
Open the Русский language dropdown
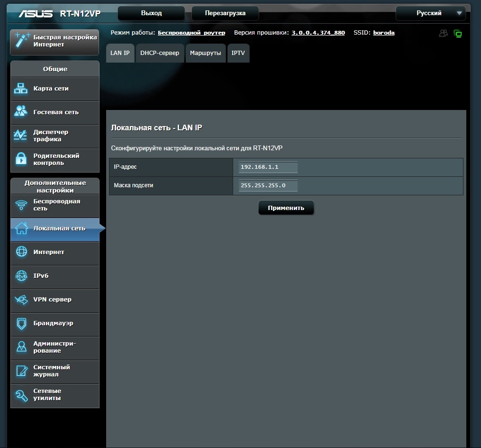pos(431,13)
